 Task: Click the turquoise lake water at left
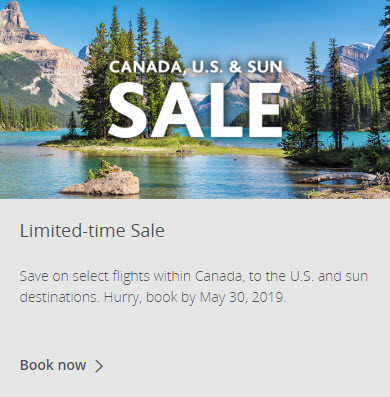(x=33, y=167)
